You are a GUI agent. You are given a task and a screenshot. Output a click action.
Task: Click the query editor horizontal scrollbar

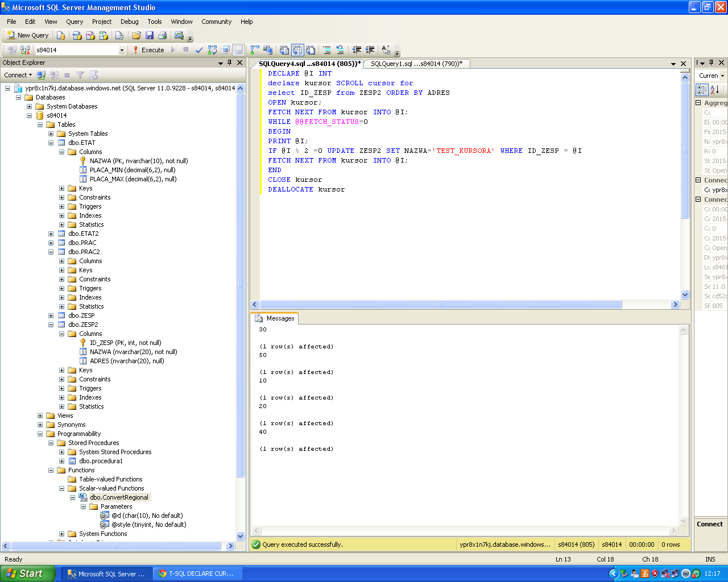tap(441, 305)
